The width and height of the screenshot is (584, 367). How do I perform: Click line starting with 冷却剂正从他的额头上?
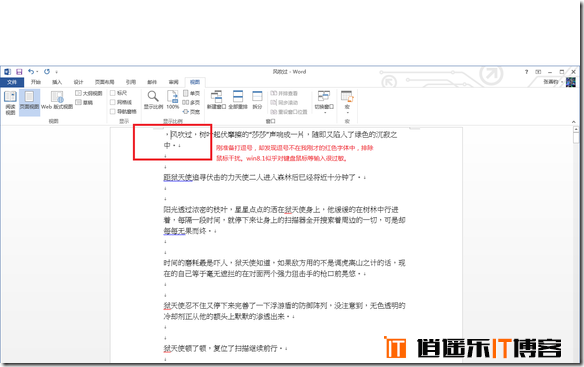(x=228, y=317)
